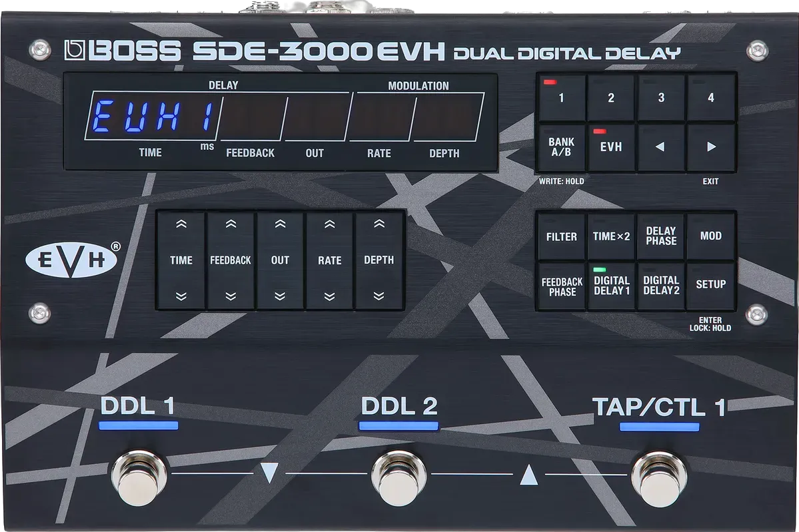
Task: Toggle the TIME×2 button
Action: pyautogui.click(x=611, y=236)
